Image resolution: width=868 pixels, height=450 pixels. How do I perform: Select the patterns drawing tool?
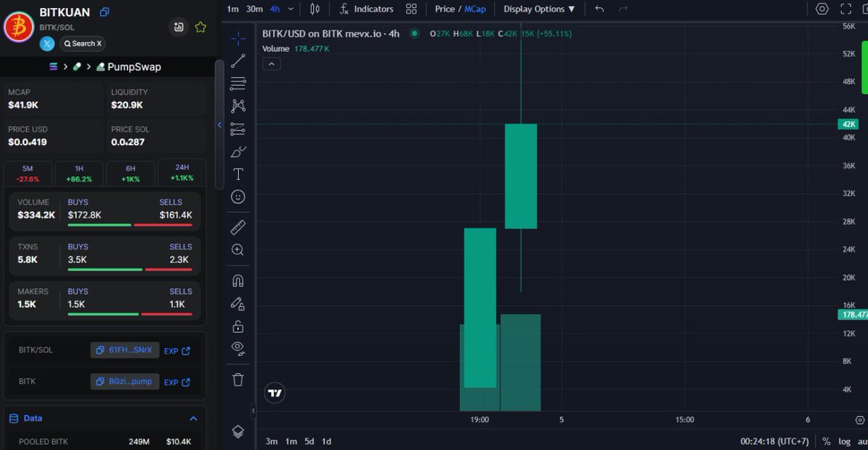(238, 106)
